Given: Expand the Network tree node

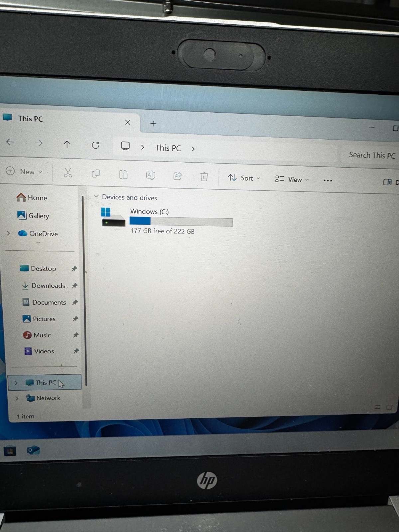Looking at the screenshot, I should pos(17,398).
